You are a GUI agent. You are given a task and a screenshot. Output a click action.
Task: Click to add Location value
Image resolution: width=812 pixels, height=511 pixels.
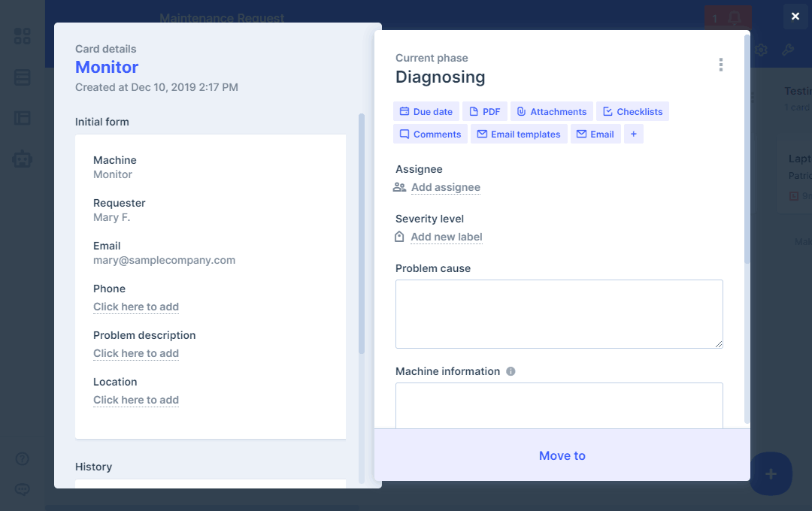pyautogui.click(x=136, y=400)
